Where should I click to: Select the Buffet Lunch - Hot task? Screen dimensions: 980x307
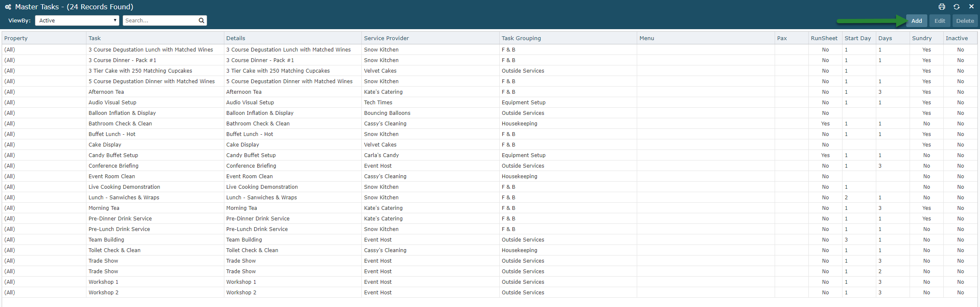click(x=112, y=134)
